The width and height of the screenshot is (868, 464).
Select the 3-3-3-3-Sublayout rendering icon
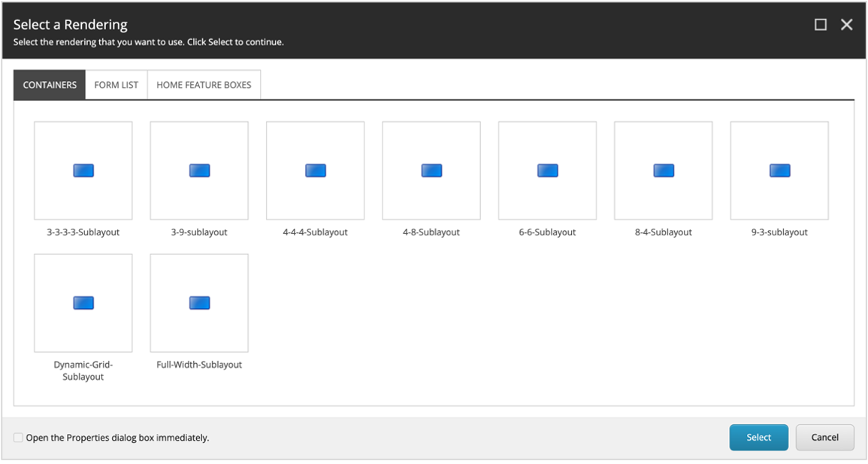pyautogui.click(x=83, y=170)
